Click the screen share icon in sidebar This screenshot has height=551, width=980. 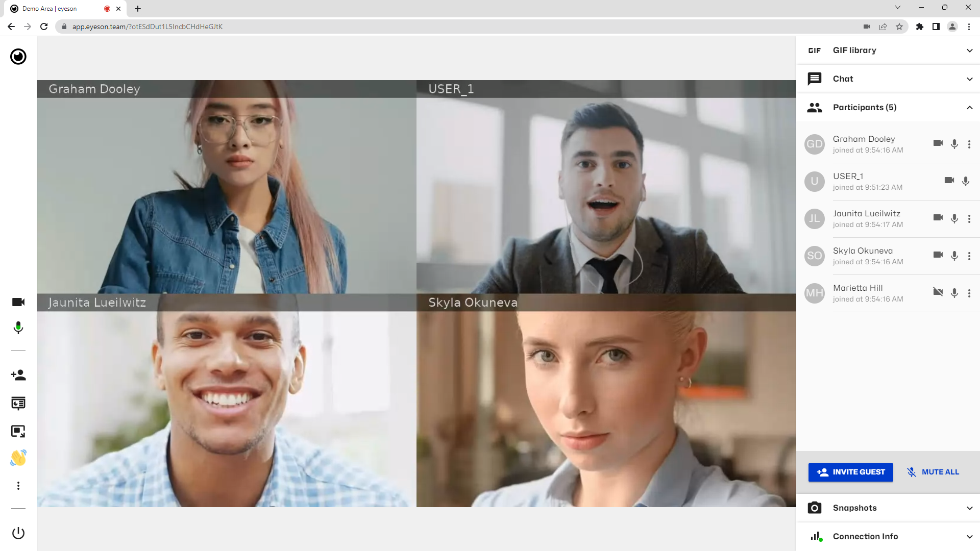[x=18, y=431]
